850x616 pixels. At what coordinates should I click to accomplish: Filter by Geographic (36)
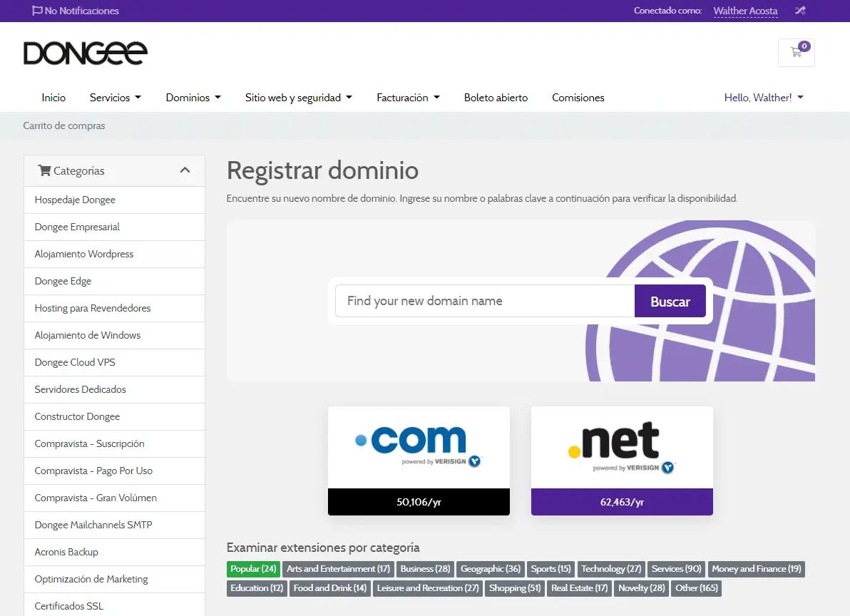pyautogui.click(x=491, y=569)
